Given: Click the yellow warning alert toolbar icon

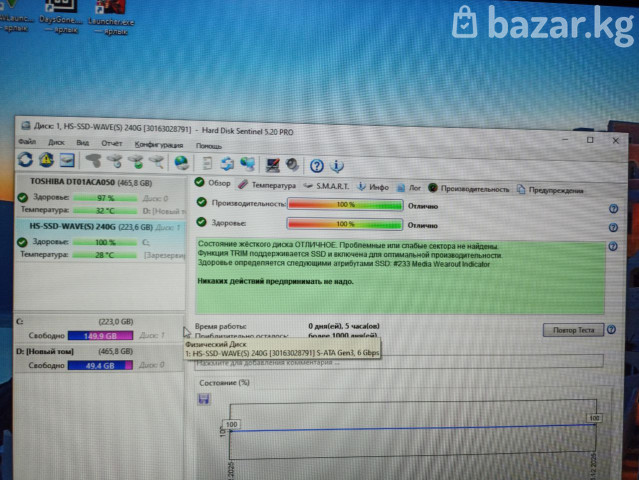Looking at the screenshot, I should point(46,161).
